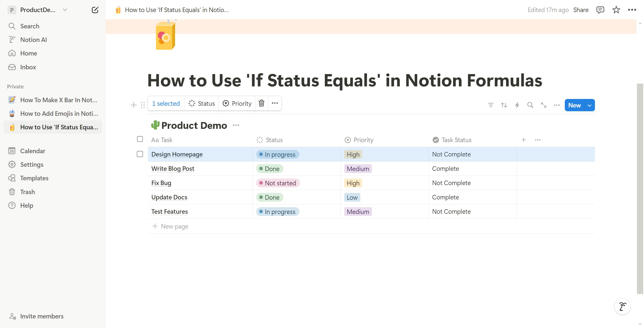Open Search in the sidebar
Viewport: 644px width, 328px height.
(x=29, y=26)
